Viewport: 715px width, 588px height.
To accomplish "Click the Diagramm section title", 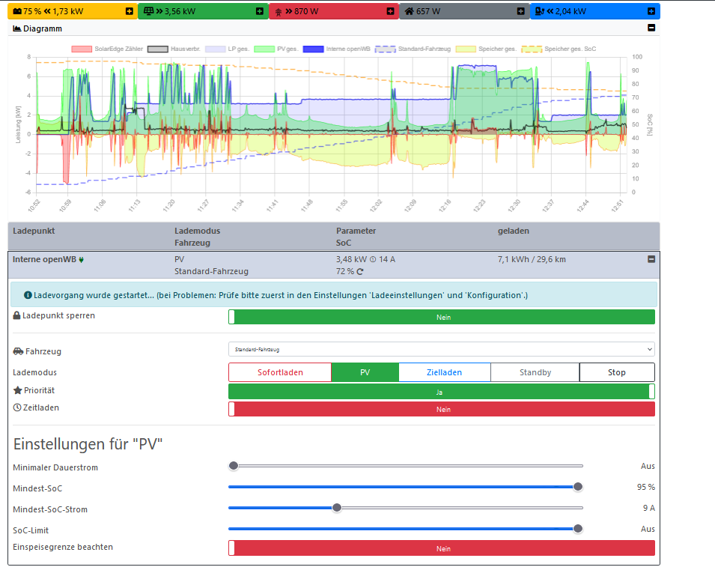I will tap(43, 28).
